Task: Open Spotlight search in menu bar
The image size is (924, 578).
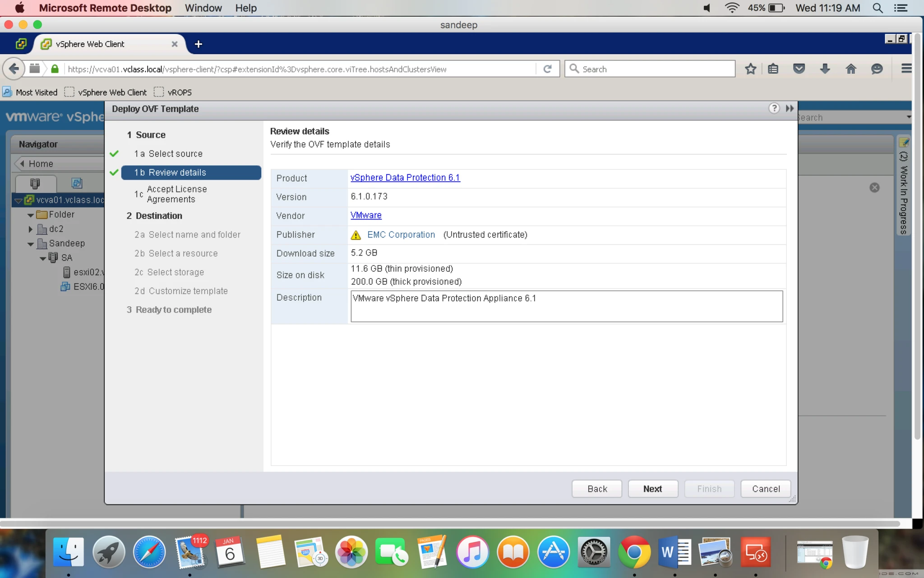Action: click(x=878, y=8)
